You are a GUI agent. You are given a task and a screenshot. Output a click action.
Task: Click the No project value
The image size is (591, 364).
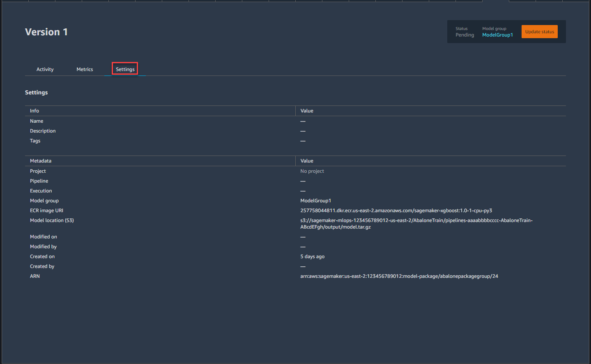312,171
